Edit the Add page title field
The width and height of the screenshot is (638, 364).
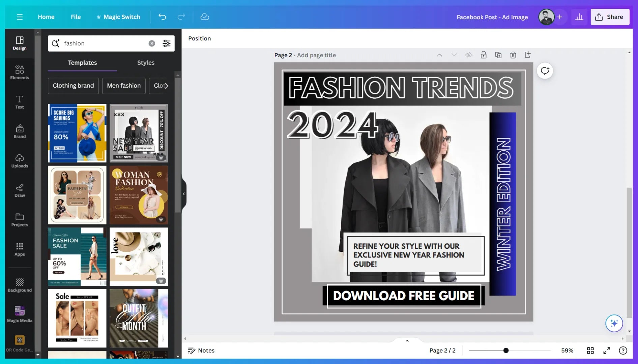tap(316, 55)
